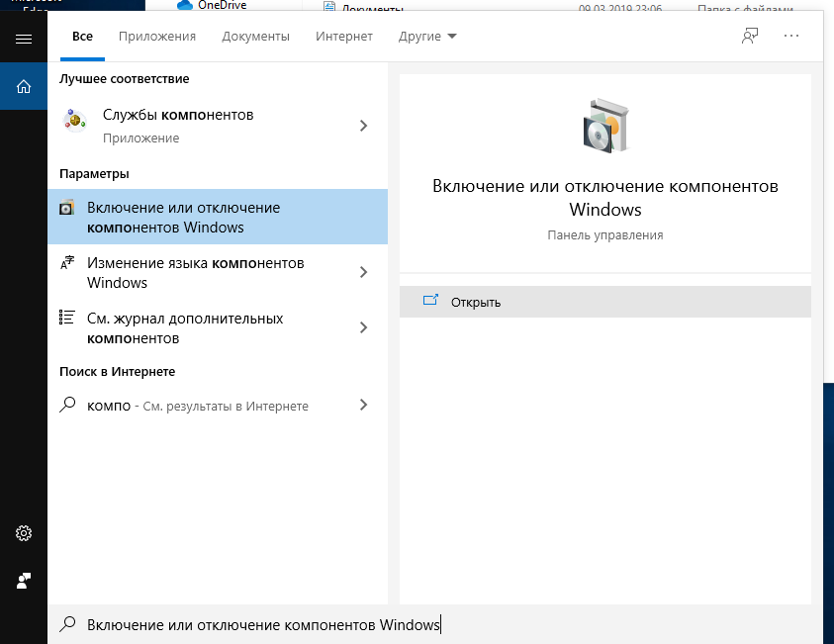The image size is (834, 644).
Task: Click the user account icon in the sidebar
Action: [24, 580]
